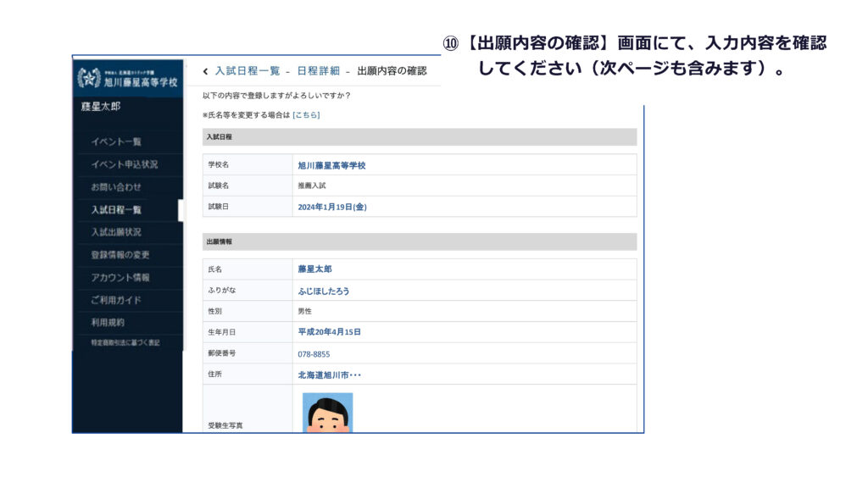The image size is (868, 488).
Task: Click 特定商取引法に基づく表記 link
Action: pos(125,342)
